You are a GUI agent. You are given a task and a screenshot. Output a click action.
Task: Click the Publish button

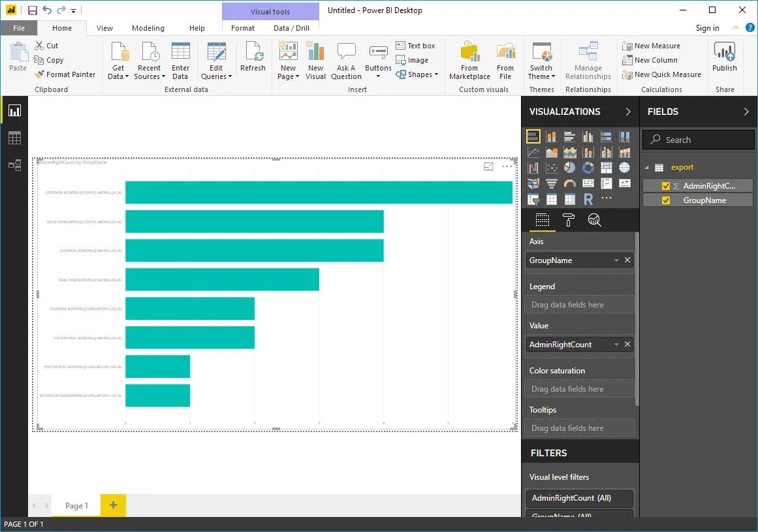724,57
